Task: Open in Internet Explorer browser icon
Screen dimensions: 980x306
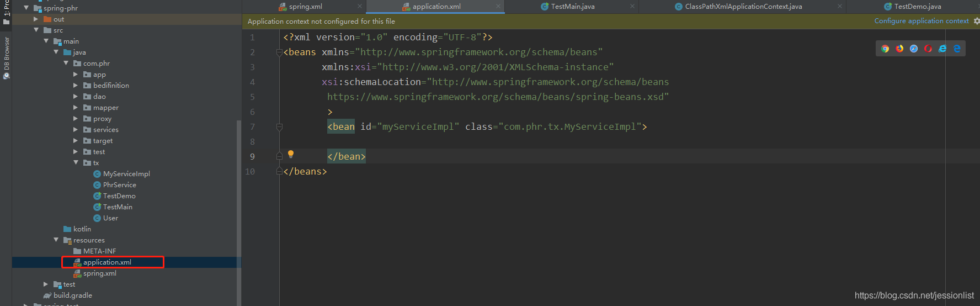Action: tap(942, 49)
